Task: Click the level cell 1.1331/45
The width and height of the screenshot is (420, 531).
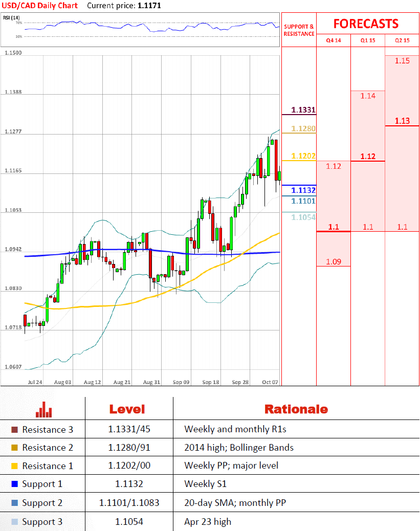Action: (129, 429)
